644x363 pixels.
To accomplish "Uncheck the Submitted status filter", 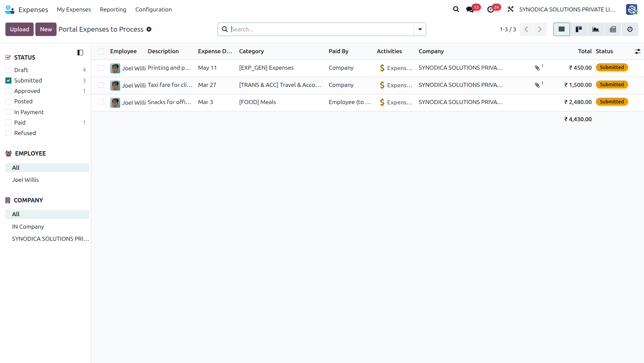I will pos(8,80).
